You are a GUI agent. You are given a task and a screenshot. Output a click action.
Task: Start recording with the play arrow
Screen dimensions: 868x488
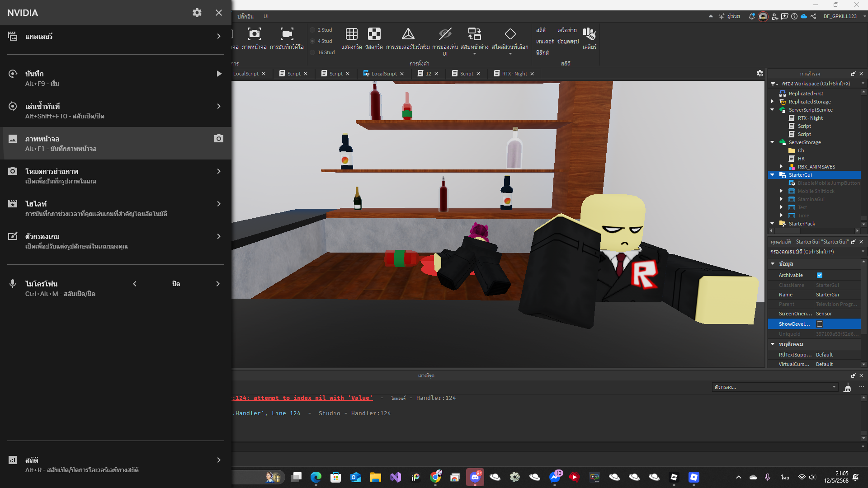[219, 74]
